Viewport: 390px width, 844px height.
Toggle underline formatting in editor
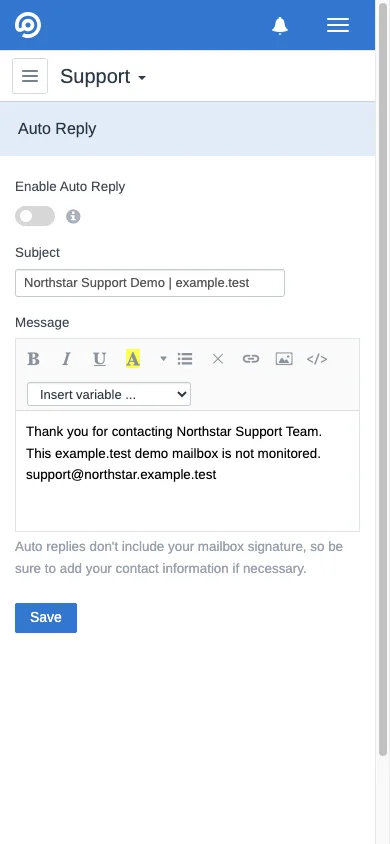(100, 359)
